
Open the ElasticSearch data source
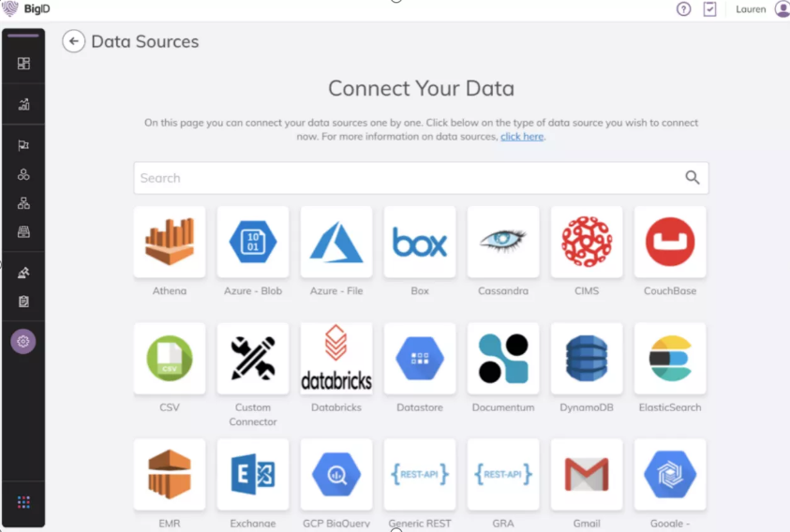coord(670,358)
